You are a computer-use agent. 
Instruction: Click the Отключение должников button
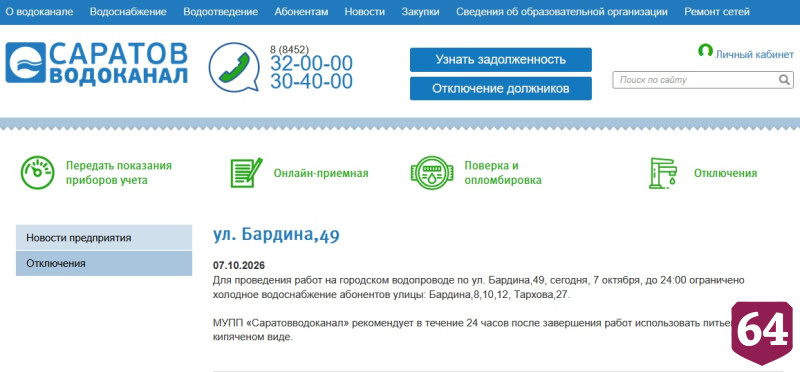(x=501, y=89)
